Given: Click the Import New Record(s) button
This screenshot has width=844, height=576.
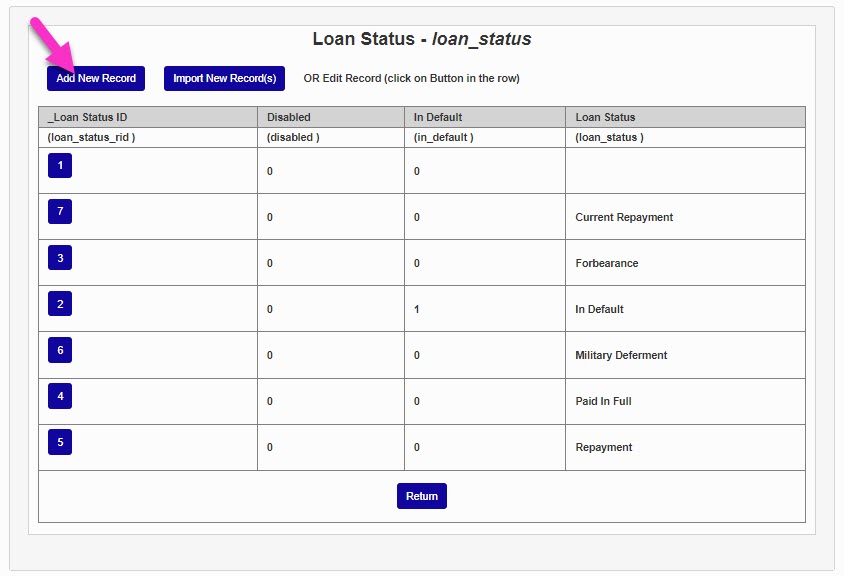Looking at the screenshot, I should tap(223, 79).
